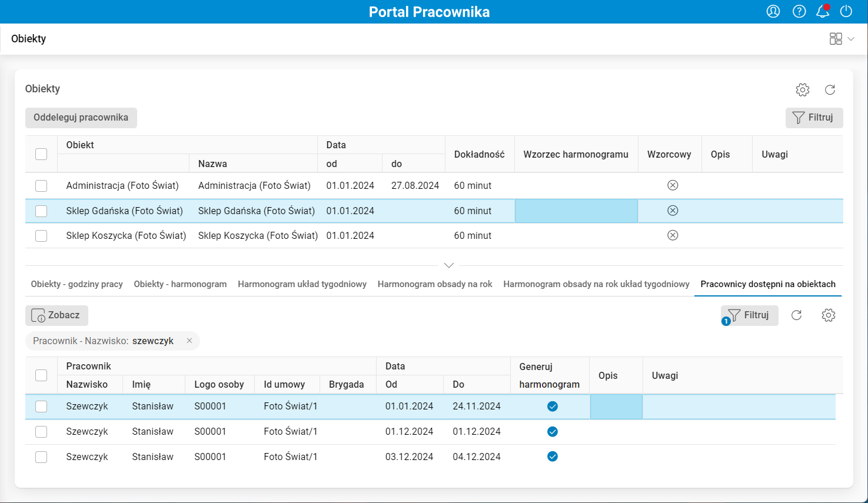Toggle Generuj harmonogram for 03.12.2024 row

[x=553, y=457]
